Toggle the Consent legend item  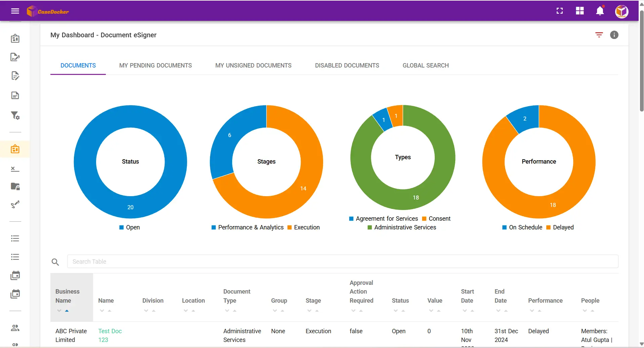[436, 219]
